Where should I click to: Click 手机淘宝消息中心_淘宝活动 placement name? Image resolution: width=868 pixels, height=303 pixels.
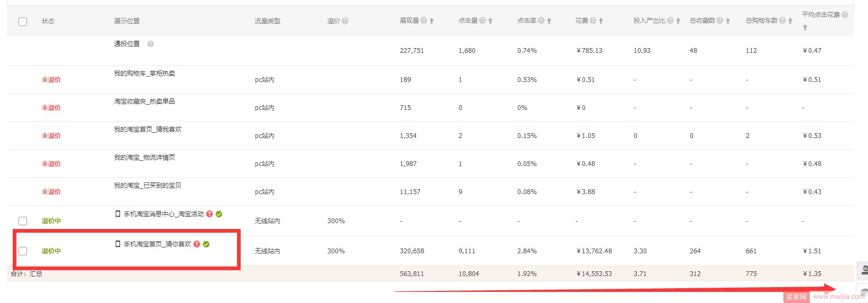163,214
